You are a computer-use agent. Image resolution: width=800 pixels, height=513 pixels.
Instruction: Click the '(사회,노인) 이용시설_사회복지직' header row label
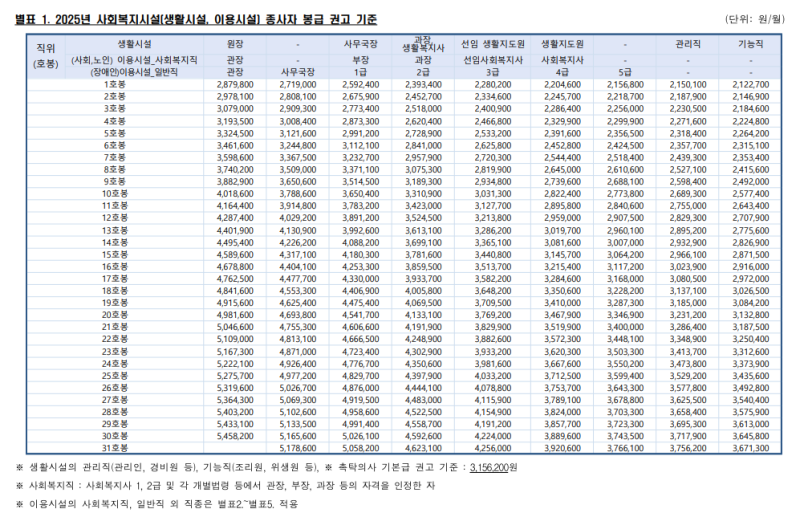pyautogui.click(x=134, y=60)
